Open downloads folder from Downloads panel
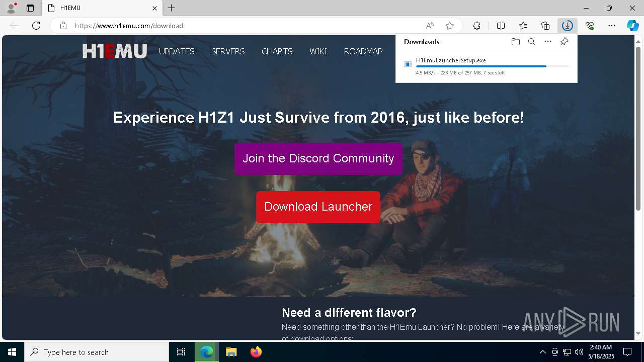This screenshot has width=644, height=362. (x=515, y=42)
